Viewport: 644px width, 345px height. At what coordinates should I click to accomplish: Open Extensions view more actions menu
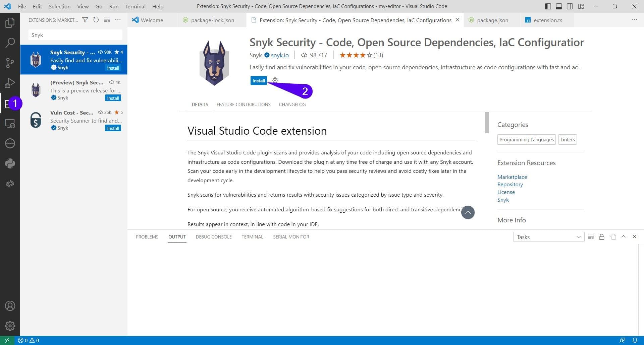(118, 20)
